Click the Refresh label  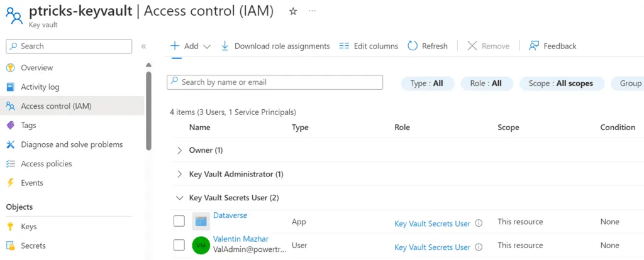[x=435, y=46]
